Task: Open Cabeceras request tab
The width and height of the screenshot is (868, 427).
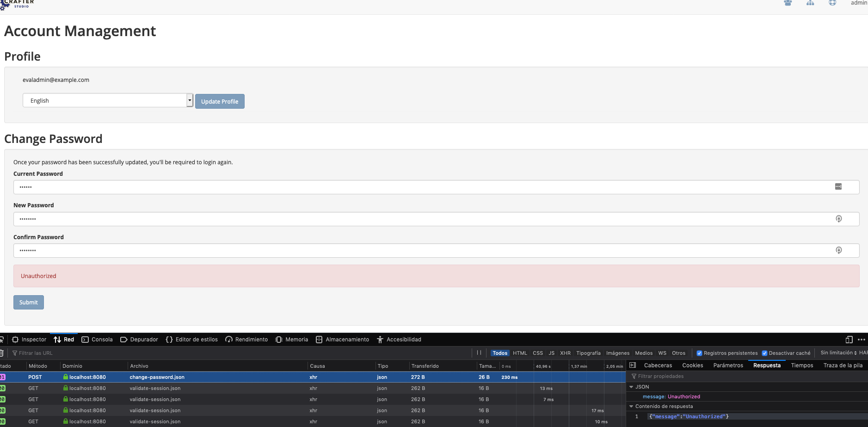Action: click(x=658, y=365)
